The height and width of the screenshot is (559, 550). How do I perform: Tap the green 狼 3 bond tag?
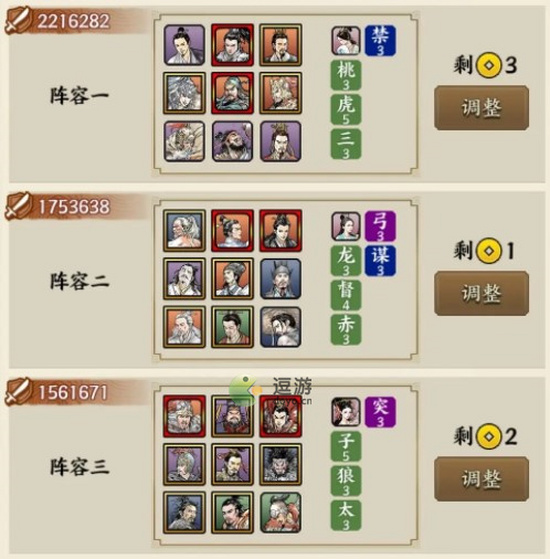346,481
